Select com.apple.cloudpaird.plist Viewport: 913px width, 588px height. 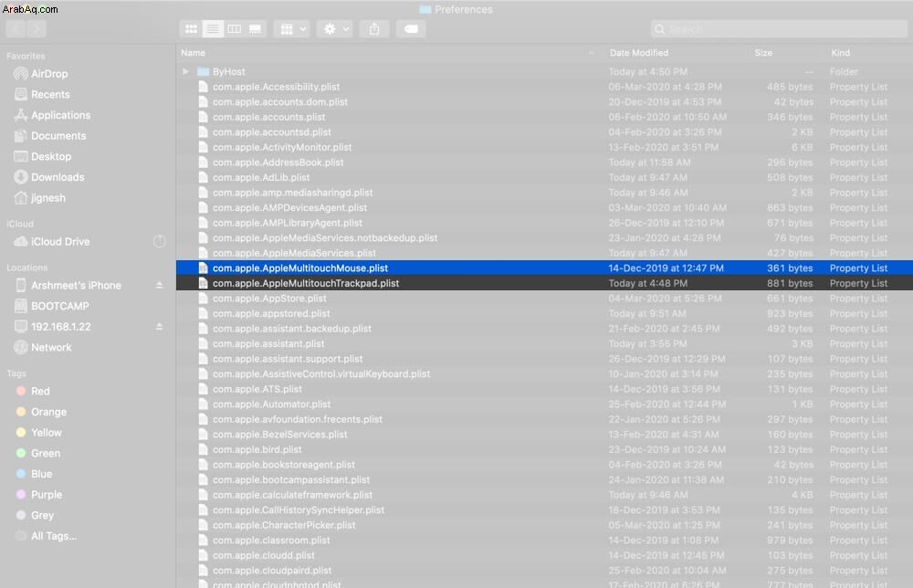click(x=544, y=572)
